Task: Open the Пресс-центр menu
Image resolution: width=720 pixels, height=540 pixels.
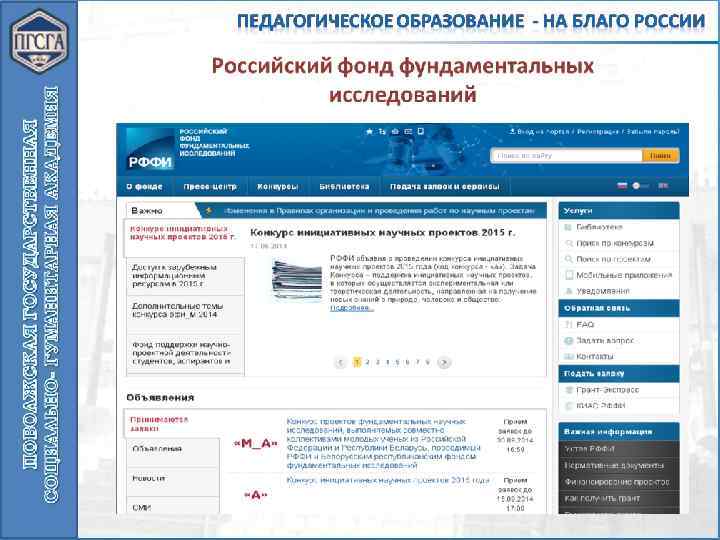Action: click(210, 187)
